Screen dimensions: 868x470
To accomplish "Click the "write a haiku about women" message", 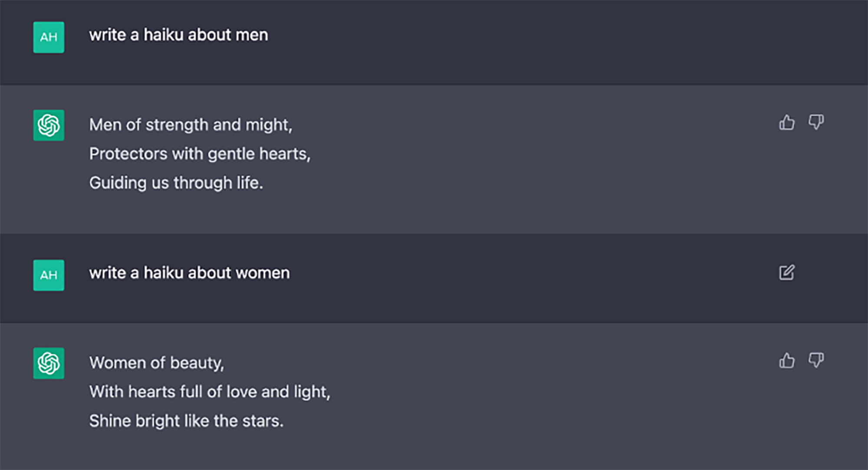I will tap(189, 273).
